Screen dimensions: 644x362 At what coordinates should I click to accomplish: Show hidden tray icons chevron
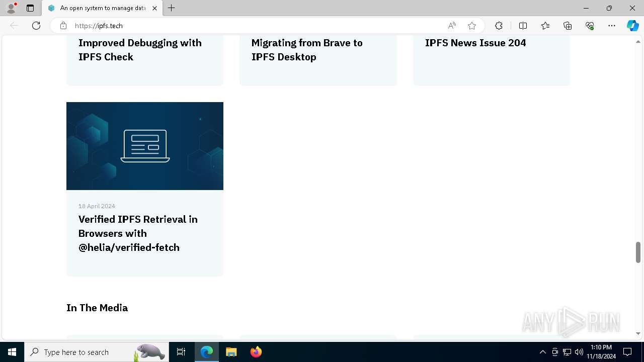coord(542,352)
